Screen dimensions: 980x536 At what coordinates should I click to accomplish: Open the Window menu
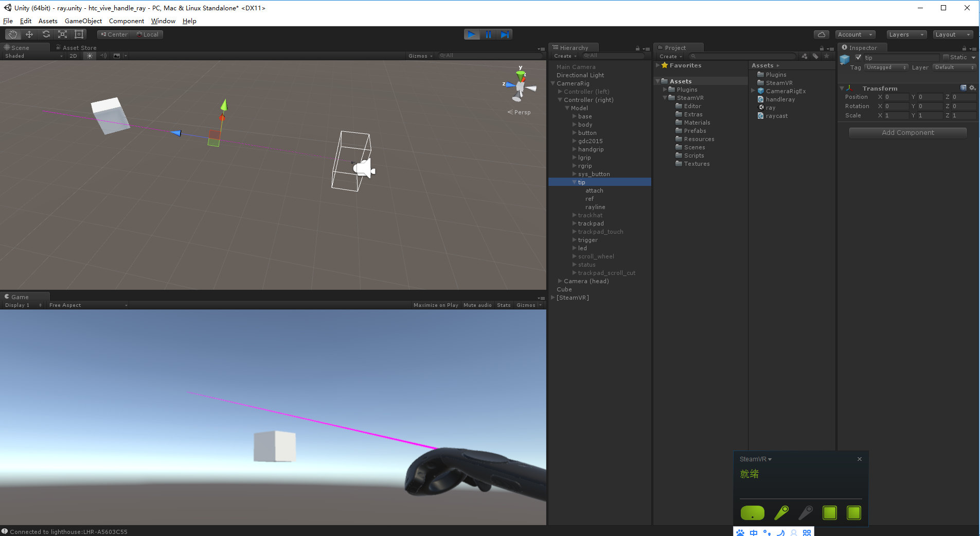163,21
